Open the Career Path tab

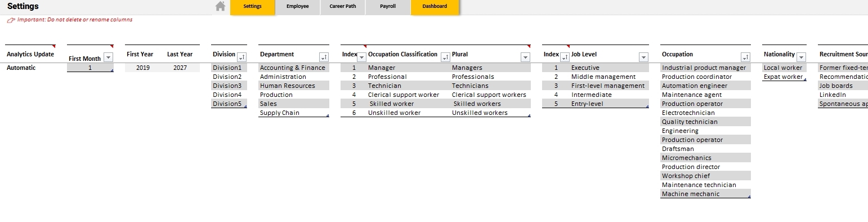343,7
